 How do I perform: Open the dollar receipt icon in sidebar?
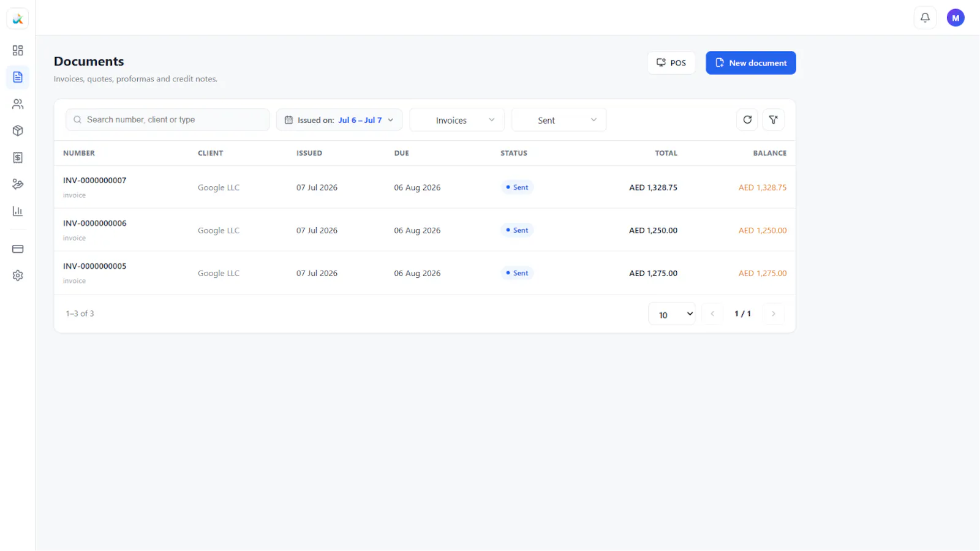coord(18,157)
